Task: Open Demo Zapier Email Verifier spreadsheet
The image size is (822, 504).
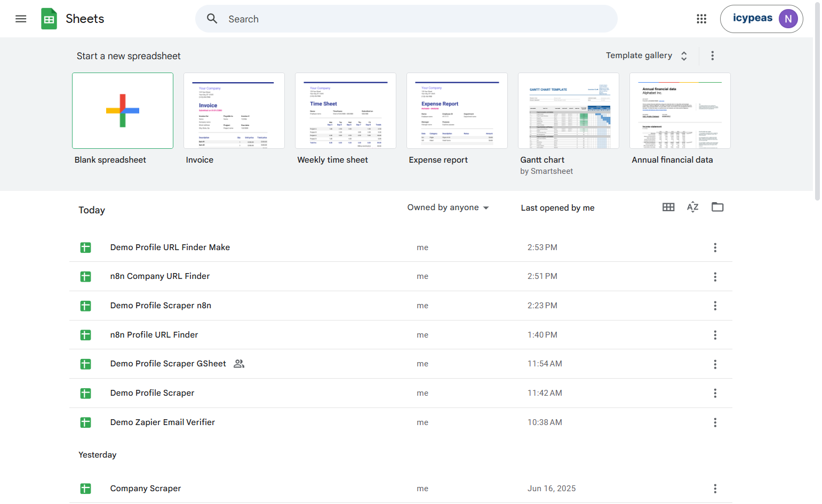Action: point(401,422)
